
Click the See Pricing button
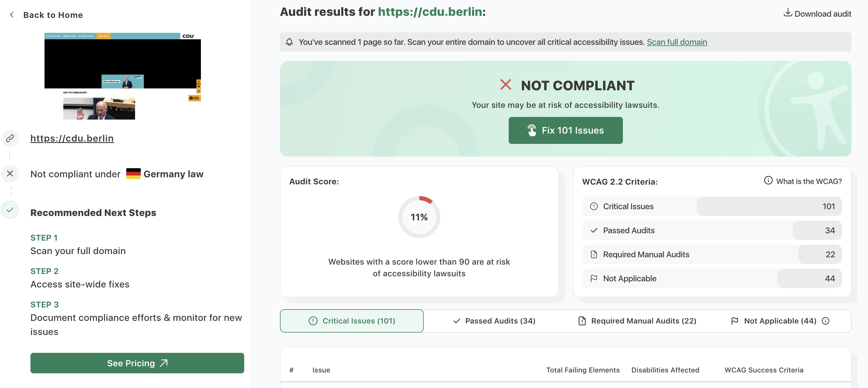pos(137,363)
